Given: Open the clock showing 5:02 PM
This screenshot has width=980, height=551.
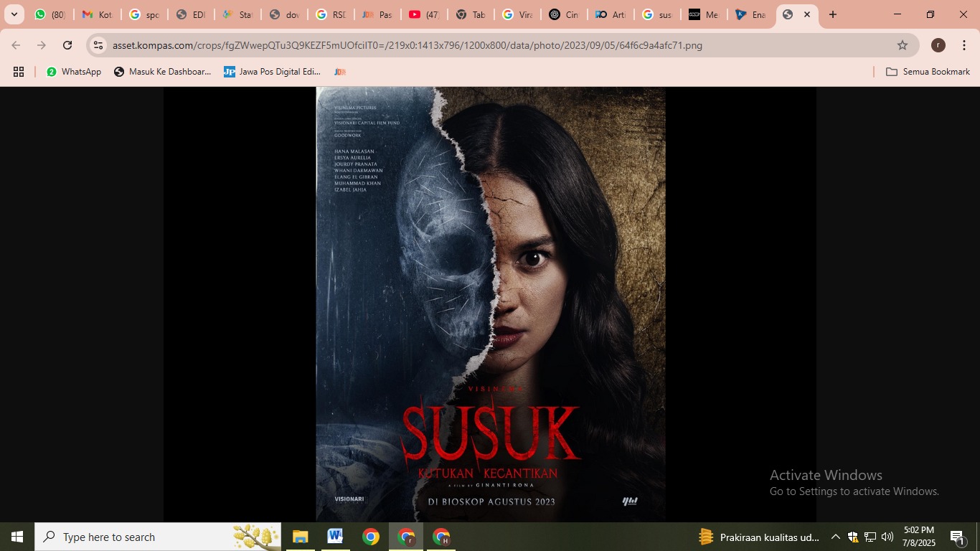Looking at the screenshot, I should [x=919, y=537].
